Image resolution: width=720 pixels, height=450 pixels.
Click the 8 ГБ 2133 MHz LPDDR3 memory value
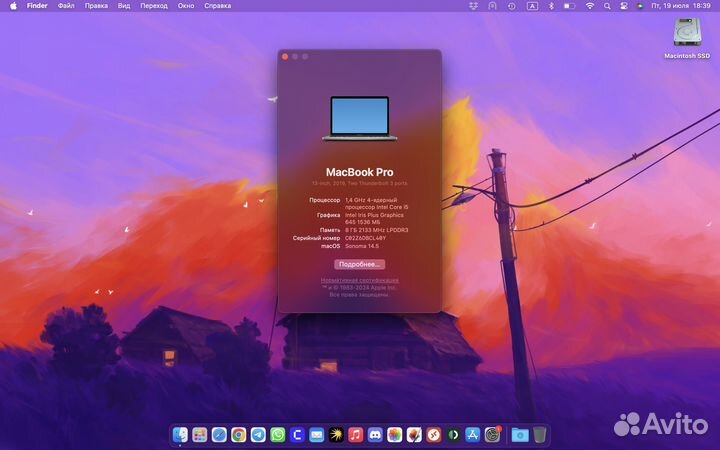[377, 230]
